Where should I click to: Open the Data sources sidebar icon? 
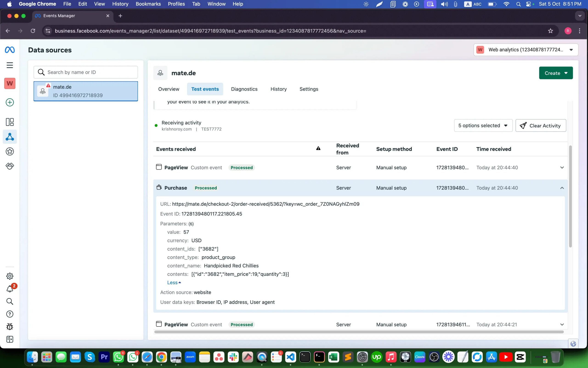(x=10, y=137)
